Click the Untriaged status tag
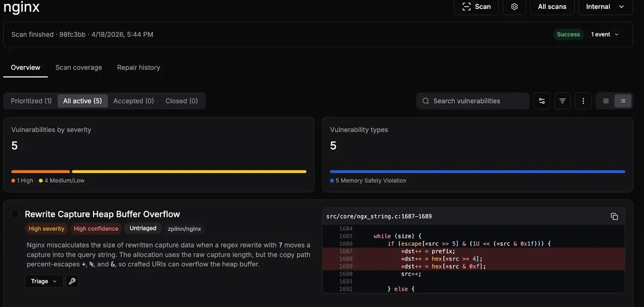Viewport: 644px width, 307px height. coord(143,228)
